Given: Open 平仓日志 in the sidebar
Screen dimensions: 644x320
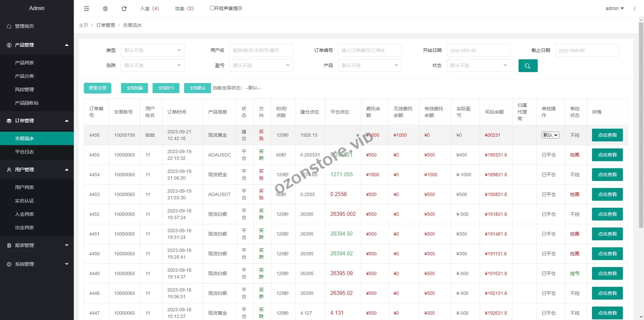Looking at the screenshot, I should [x=24, y=152].
